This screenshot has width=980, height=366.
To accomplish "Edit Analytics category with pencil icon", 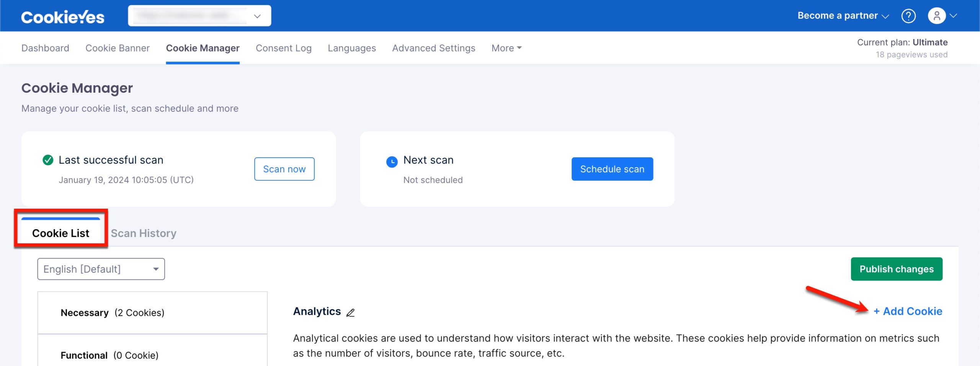I will [x=350, y=312].
